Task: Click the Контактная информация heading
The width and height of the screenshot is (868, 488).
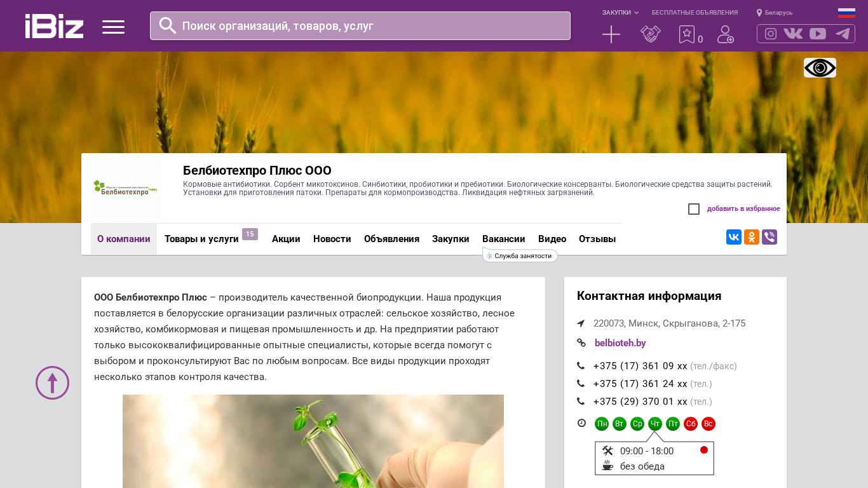Action: click(x=649, y=296)
